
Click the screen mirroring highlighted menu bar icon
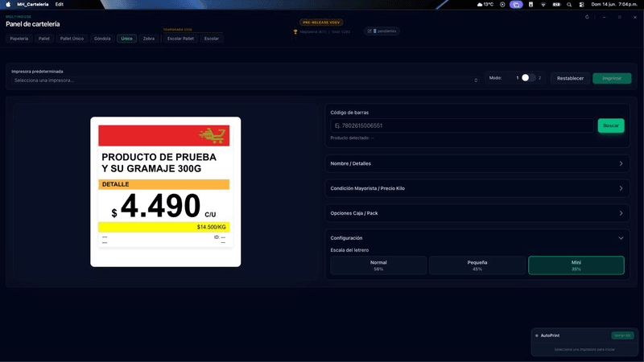coord(516,5)
